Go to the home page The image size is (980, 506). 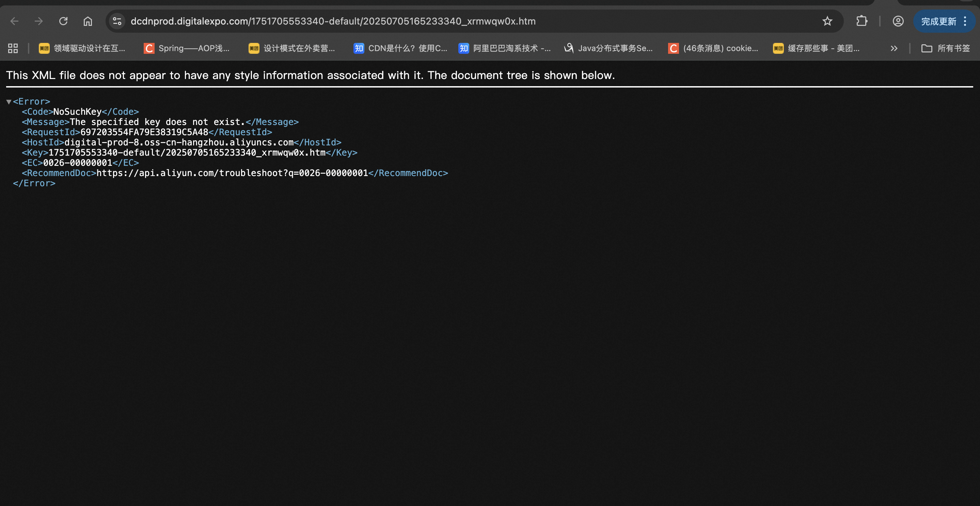pos(88,21)
